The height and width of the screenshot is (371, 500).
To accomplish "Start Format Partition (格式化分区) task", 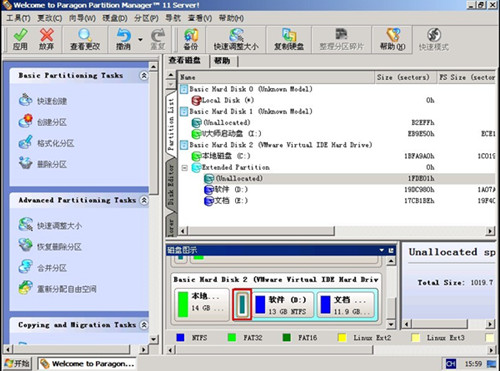I will click(47, 143).
